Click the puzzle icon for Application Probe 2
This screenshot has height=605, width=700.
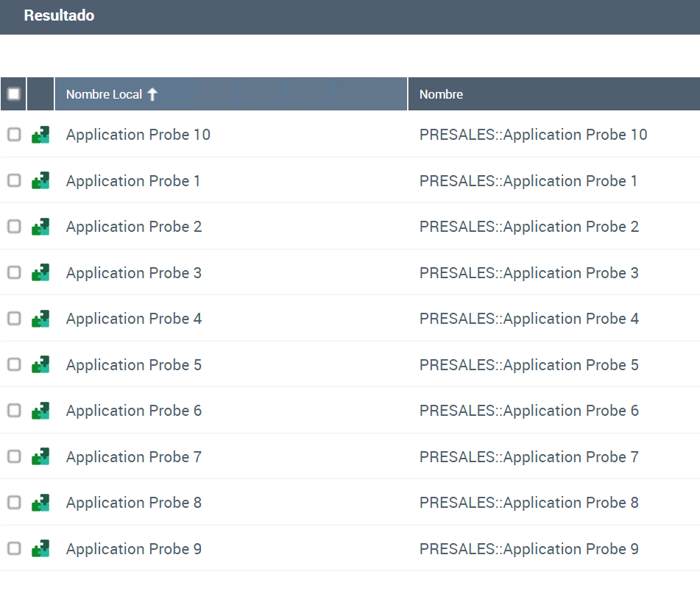tap(40, 227)
